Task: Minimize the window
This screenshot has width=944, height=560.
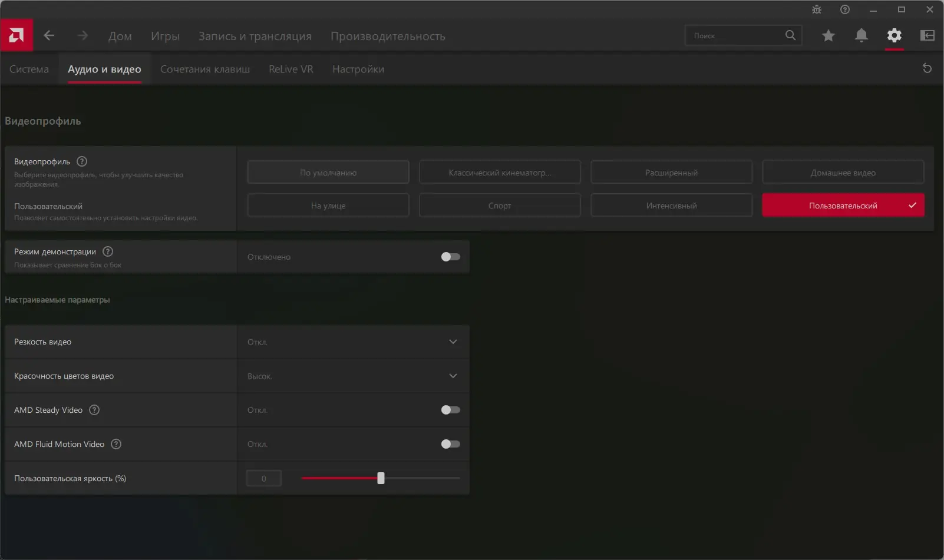Action: pos(873,9)
